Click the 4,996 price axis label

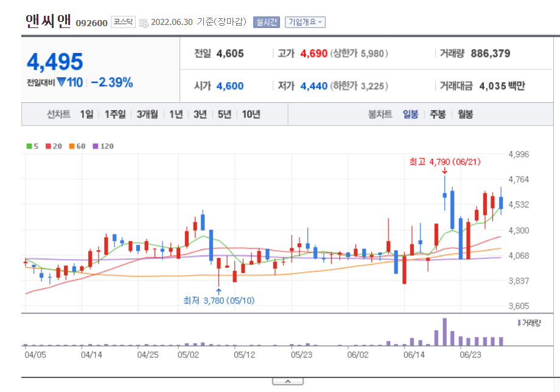[519, 154]
